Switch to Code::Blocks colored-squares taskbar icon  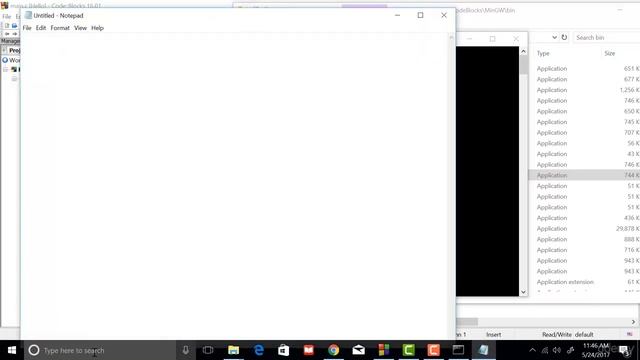click(384, 350)
